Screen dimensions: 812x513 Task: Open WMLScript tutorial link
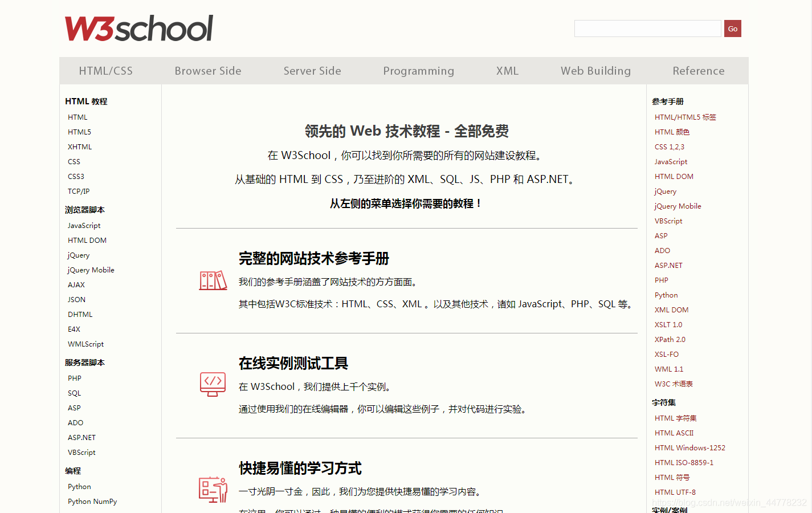tap(85, 344)
